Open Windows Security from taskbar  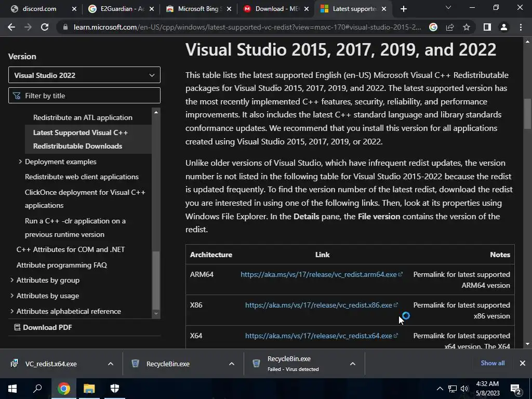(x=115, y=388)
